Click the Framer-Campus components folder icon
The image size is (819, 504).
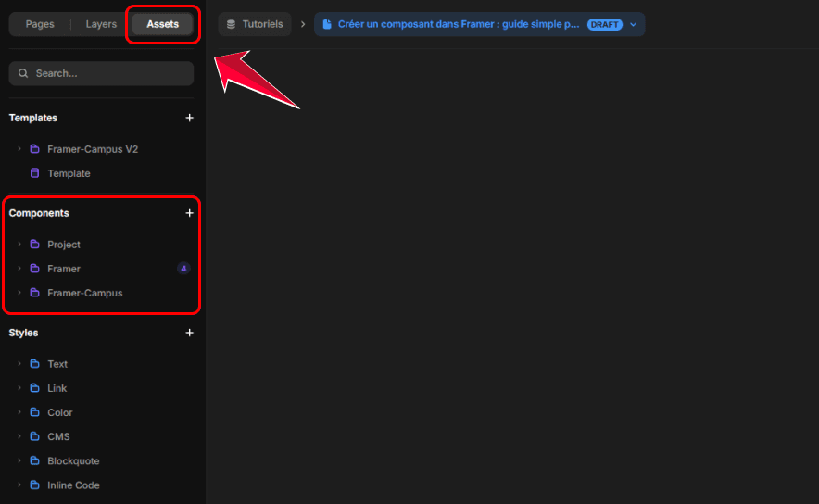(x=34, y=293)
